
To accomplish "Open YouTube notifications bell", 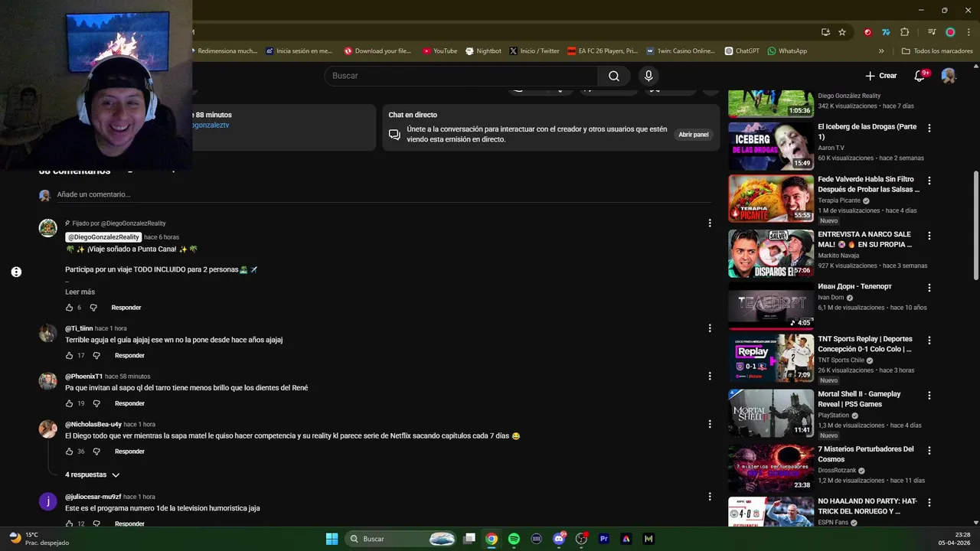I will [x=921, y=76].
